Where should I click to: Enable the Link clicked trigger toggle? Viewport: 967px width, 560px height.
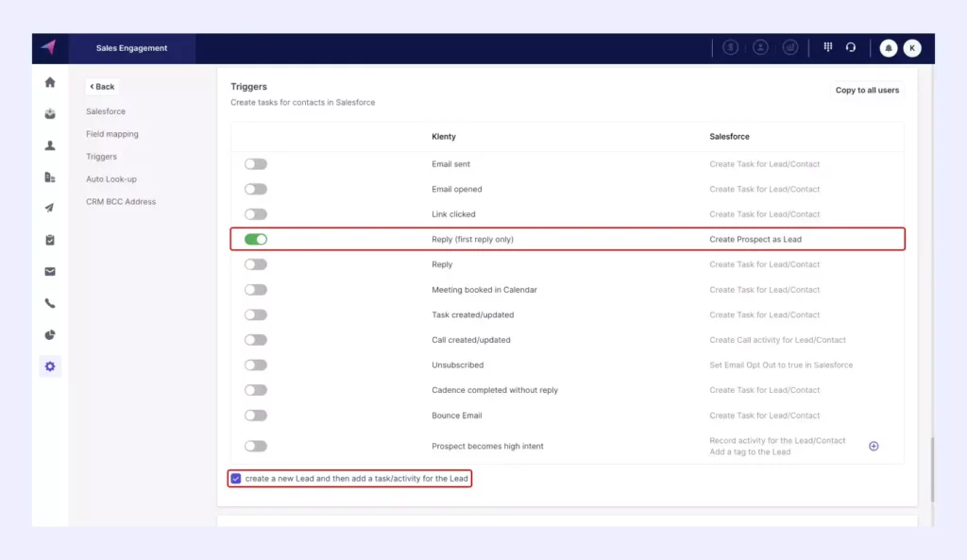tap(255, 214)
